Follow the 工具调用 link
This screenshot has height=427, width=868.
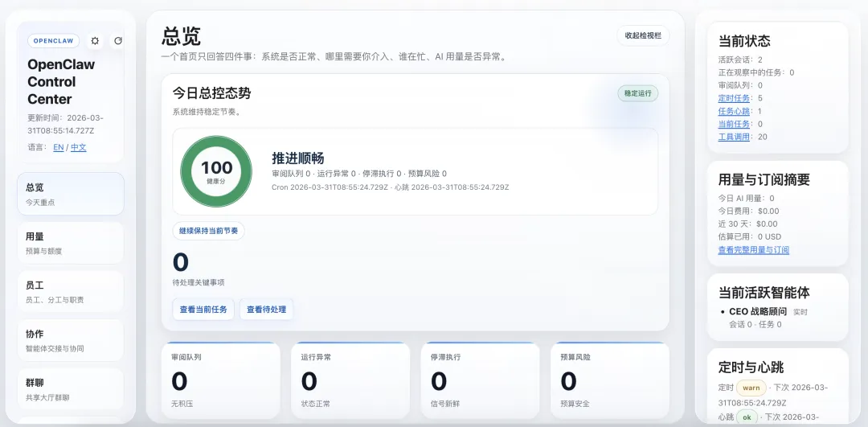pyautogui.click(x=734, y=136)
